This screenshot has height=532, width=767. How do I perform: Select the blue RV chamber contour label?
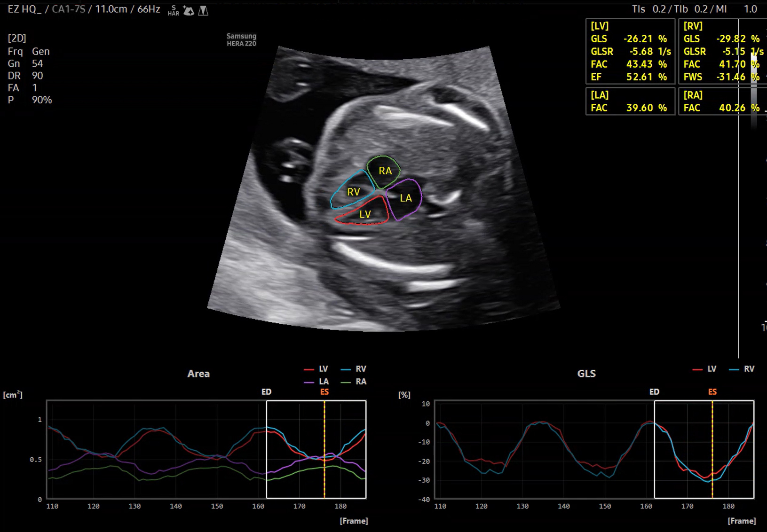354,192
